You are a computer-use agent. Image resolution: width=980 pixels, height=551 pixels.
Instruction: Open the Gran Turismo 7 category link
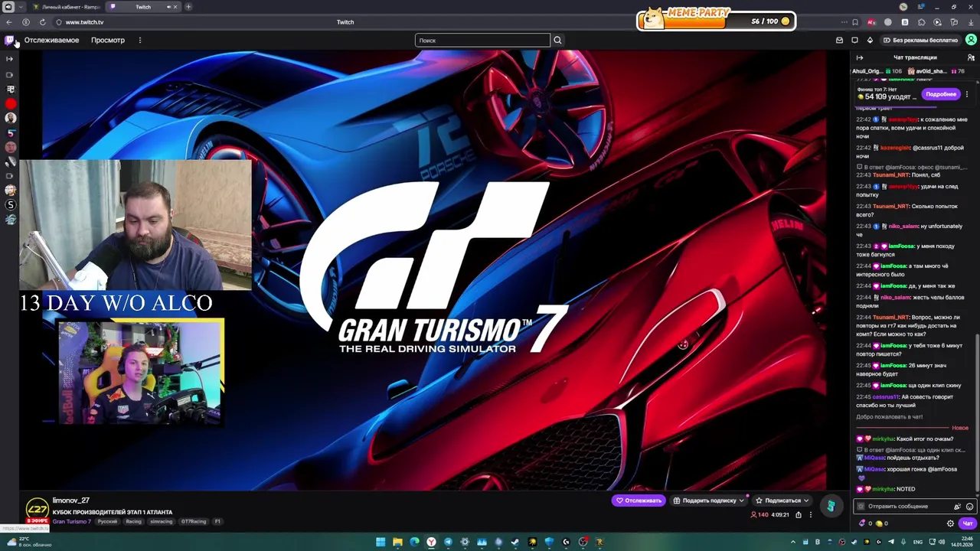point(72,522)
